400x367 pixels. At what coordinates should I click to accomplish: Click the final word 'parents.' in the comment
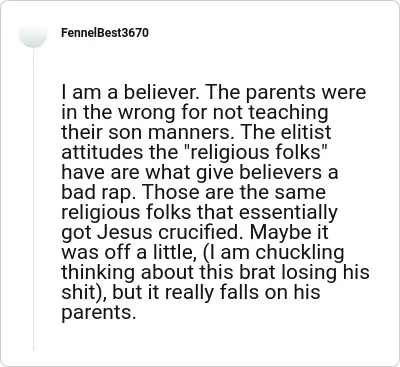pyautogui.click(x=99, y=313)
